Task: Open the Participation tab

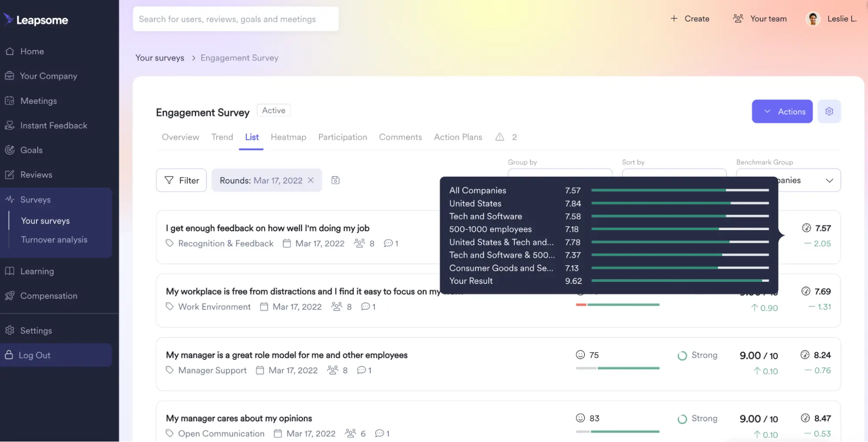Action: [x=342, y=137]
